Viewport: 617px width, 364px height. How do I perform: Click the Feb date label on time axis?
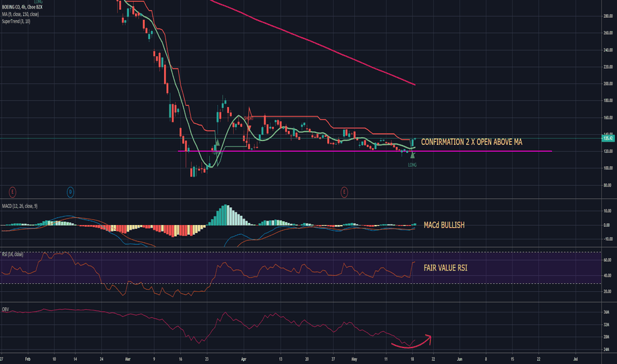[x=27, y=359]
